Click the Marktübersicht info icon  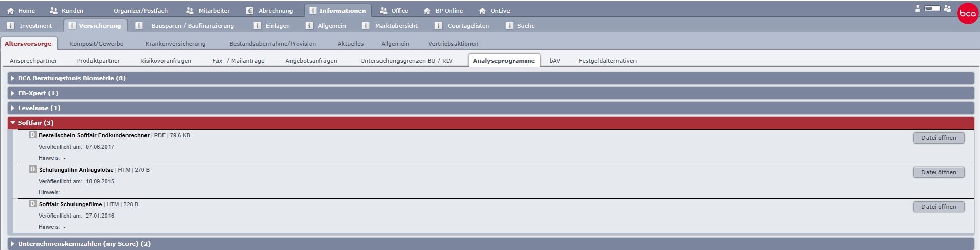click(x=366, y=26)
